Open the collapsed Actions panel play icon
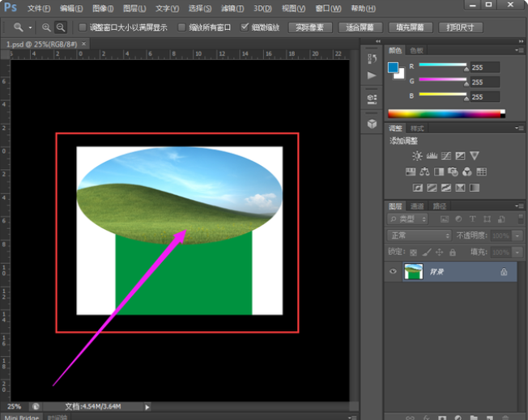 point(372,75)
